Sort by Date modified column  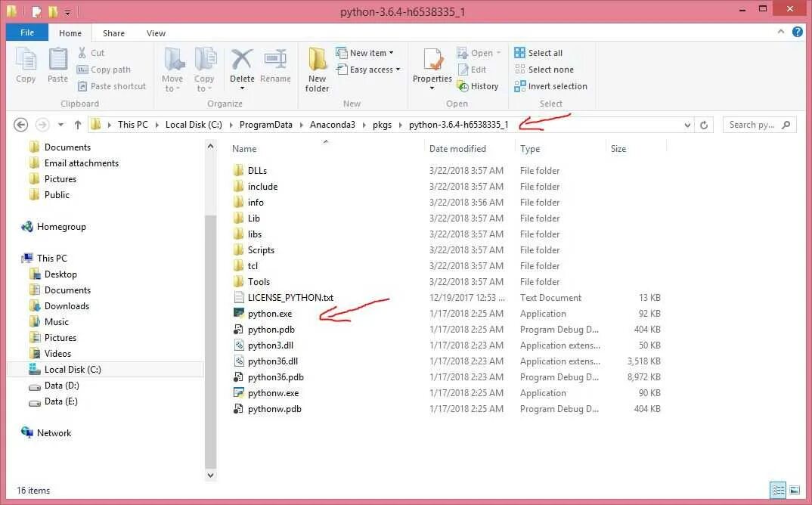(457, 149)
